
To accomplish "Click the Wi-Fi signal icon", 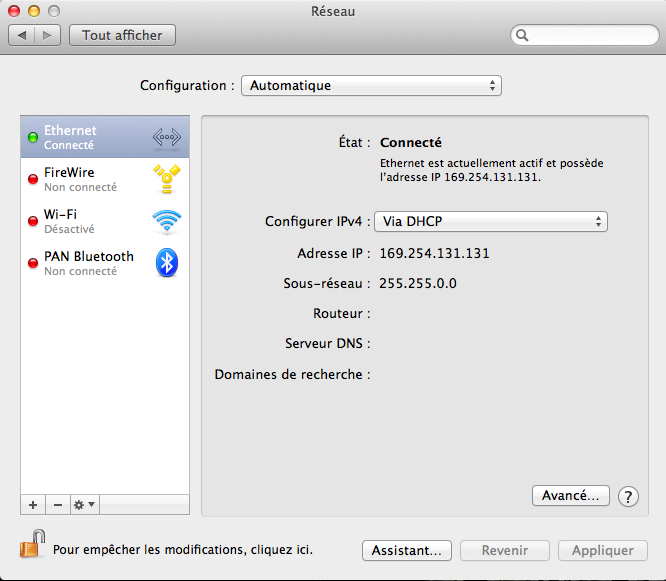I will click(x=166, y=221).
